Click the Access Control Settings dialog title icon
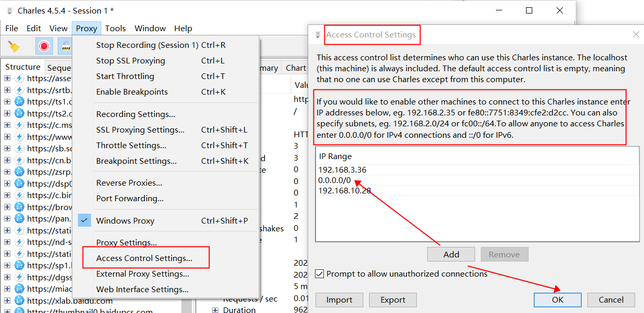644x313 pixels. point(318,35)
